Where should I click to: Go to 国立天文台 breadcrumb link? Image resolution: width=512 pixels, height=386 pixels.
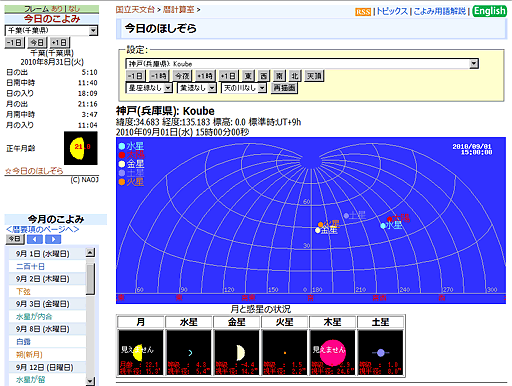(135, 10)
